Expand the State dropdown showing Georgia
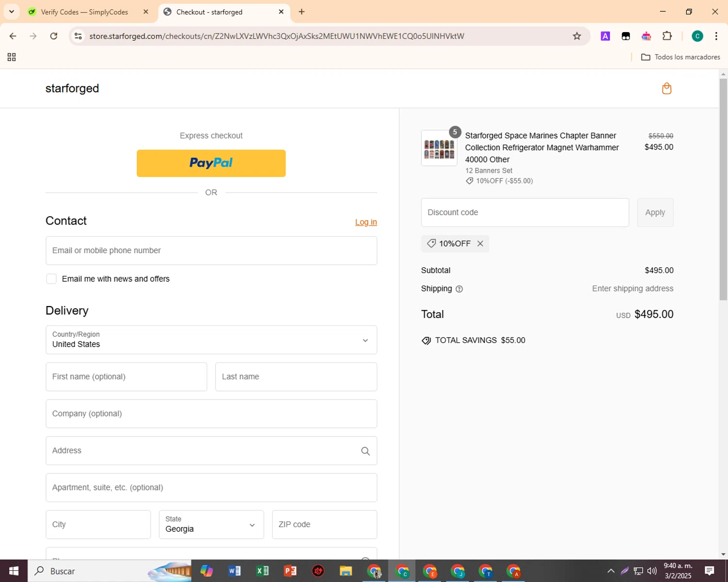The height and width of the screenshot is (582, 728). pos(211,524)
